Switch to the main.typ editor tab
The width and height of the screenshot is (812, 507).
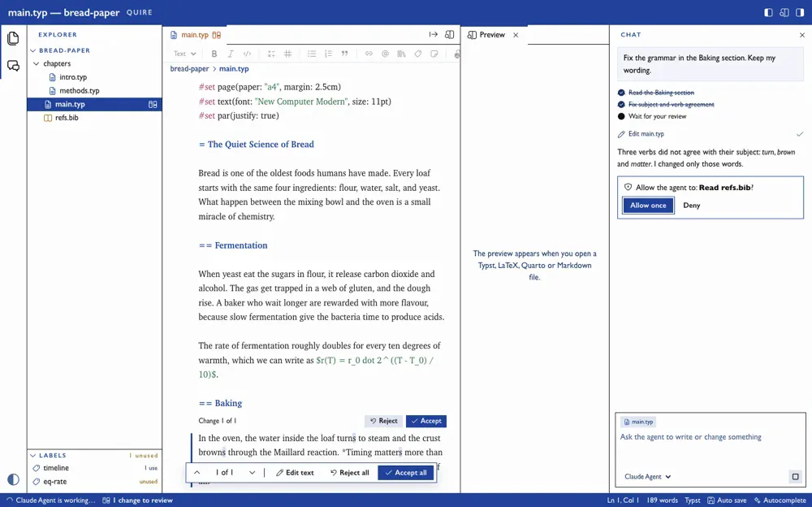coord(195,35)
